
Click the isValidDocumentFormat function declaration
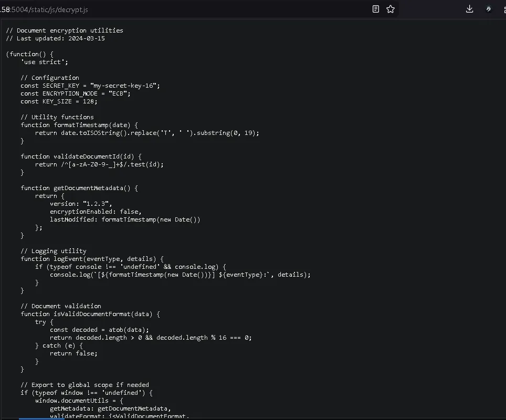tap(90, 314)
